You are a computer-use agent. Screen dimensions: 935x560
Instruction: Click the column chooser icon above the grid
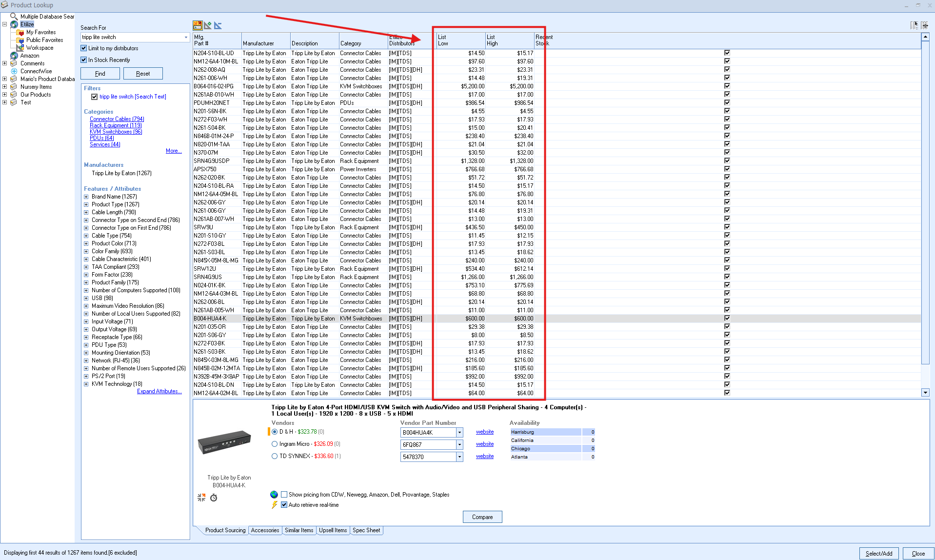point(915,25)
